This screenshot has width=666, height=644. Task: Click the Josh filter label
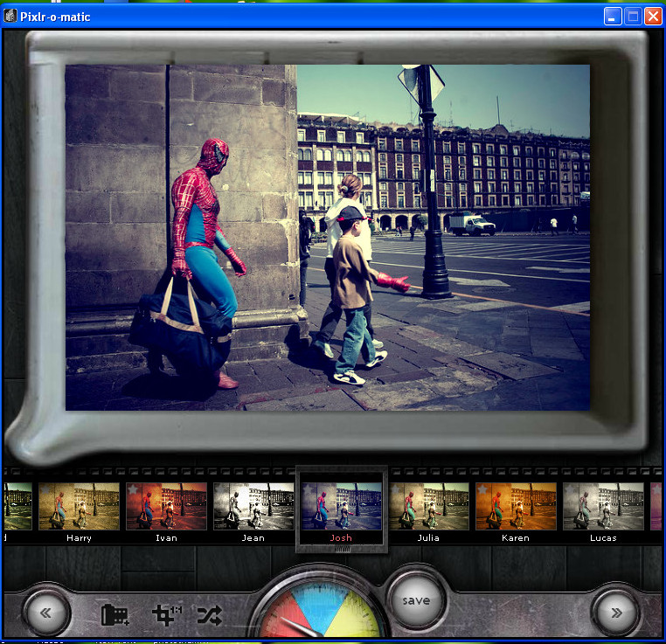click(341, 538)
